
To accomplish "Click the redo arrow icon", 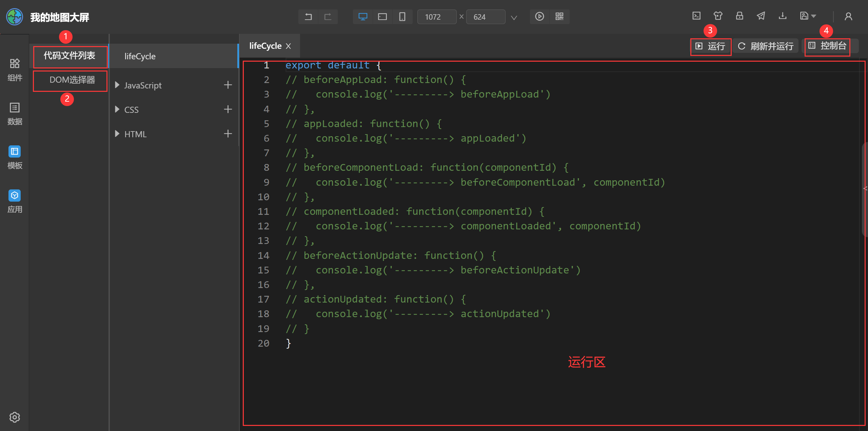I will point(328,17).
